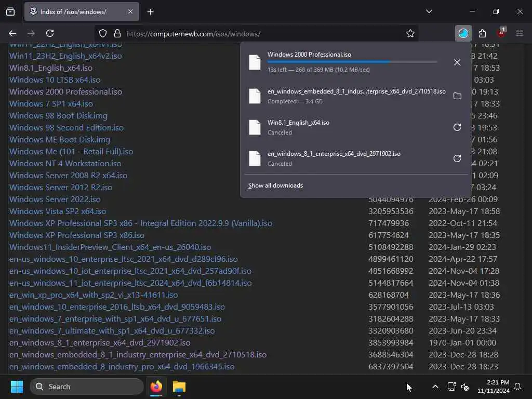Viewport: 532px width, 399px height.
Task: Open Windows Vista SP2 x64.iso link
Action: [58, 211]
